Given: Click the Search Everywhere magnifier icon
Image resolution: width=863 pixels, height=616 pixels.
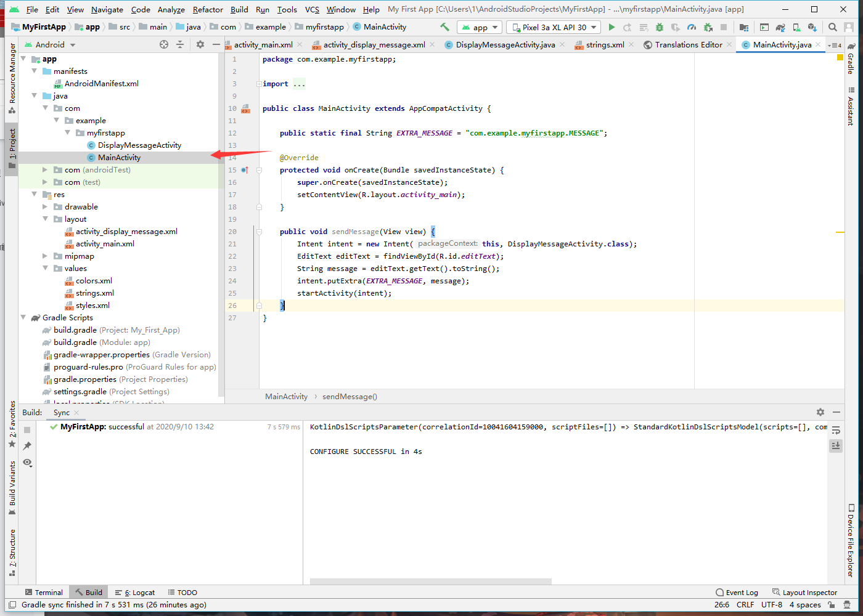Looking at the screenshot, I should [833, 27].
